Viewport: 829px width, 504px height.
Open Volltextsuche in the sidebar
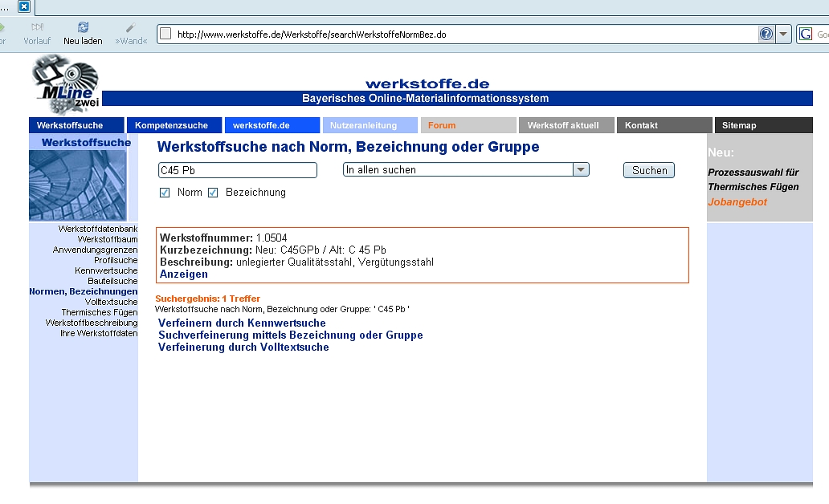pyautogui.click(x=111, y=303)
